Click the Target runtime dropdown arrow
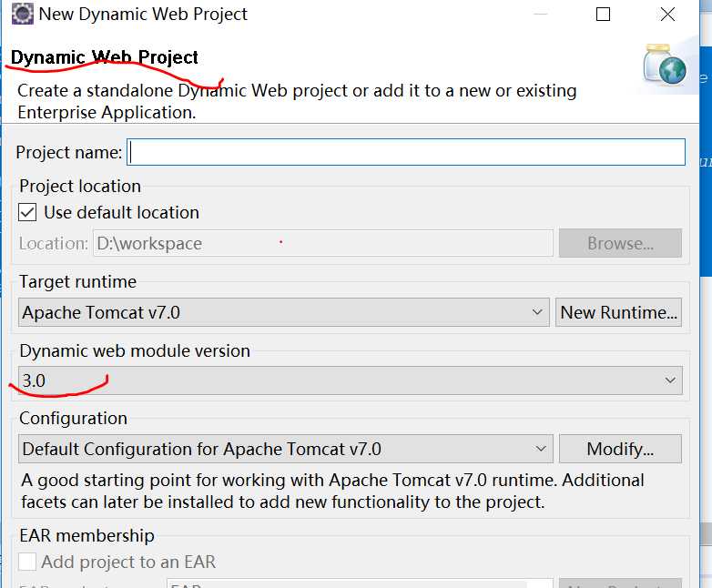Viewport: 712px width, 588px height. (x=537, y=312)
